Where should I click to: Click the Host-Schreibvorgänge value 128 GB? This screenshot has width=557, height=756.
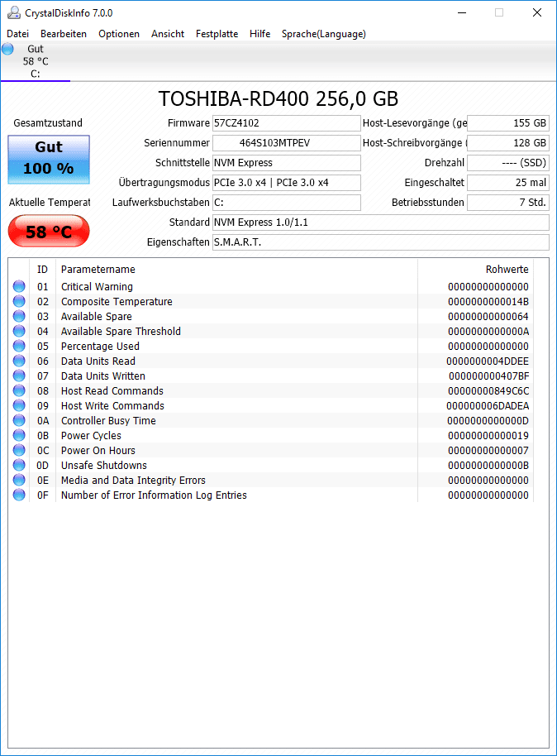click(508, 143)
